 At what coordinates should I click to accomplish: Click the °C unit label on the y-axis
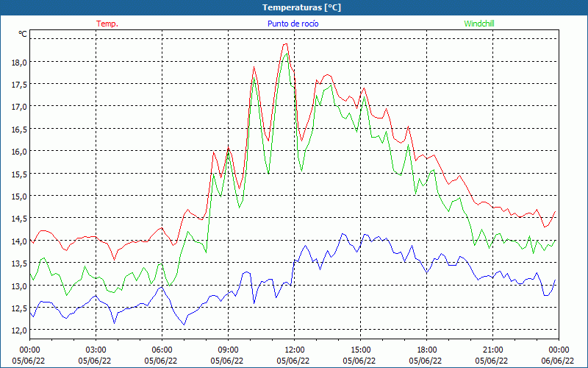click(23, 34)
